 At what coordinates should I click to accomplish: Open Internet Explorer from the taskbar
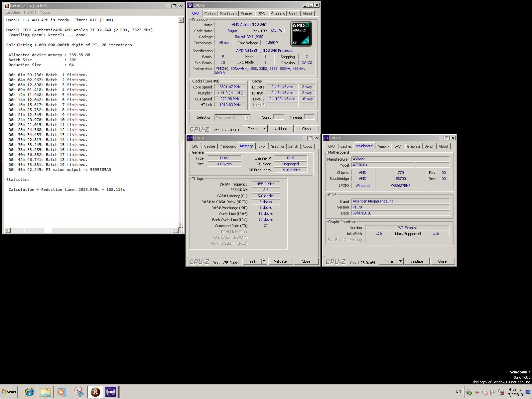point(29,392)
